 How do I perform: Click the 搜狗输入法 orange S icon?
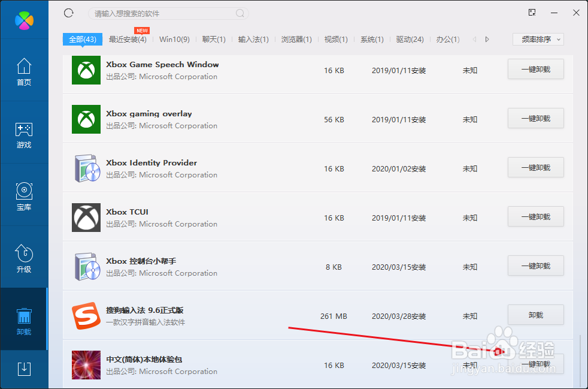pos(86,316)
